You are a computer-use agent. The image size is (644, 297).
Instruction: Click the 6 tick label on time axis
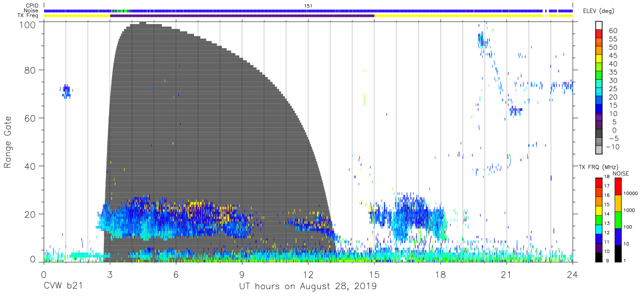tap(176, 274)
